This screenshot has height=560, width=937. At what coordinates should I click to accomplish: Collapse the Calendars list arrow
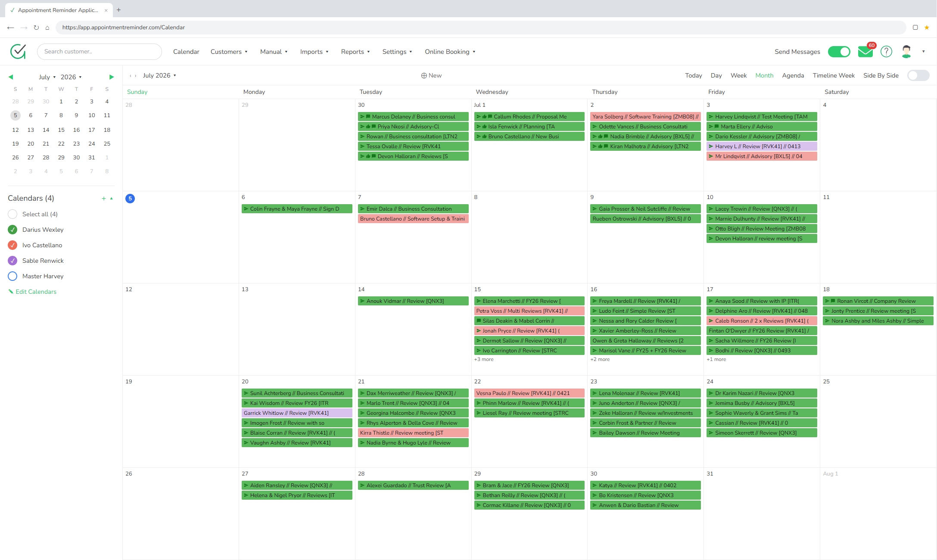tap(112, 199)
